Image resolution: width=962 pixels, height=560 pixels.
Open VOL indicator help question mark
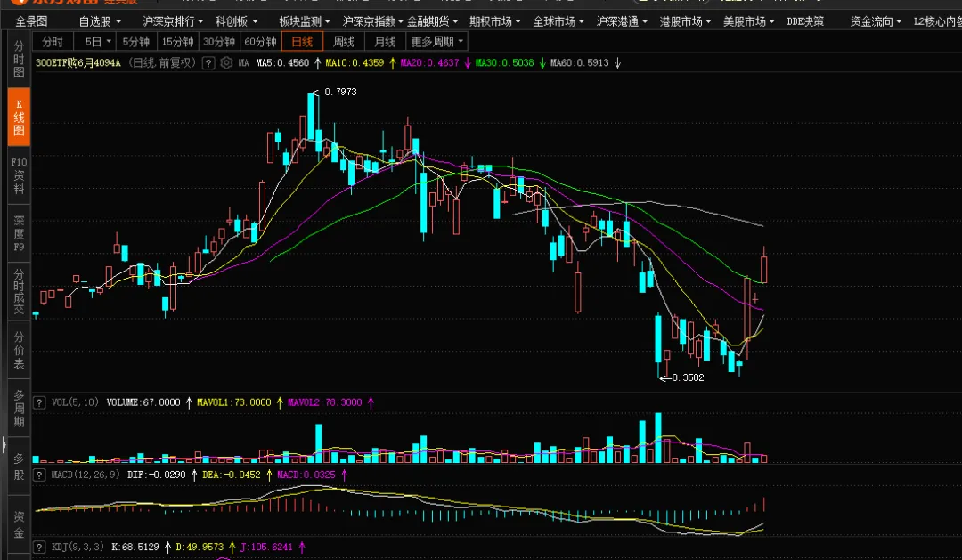tap(39, 402)
